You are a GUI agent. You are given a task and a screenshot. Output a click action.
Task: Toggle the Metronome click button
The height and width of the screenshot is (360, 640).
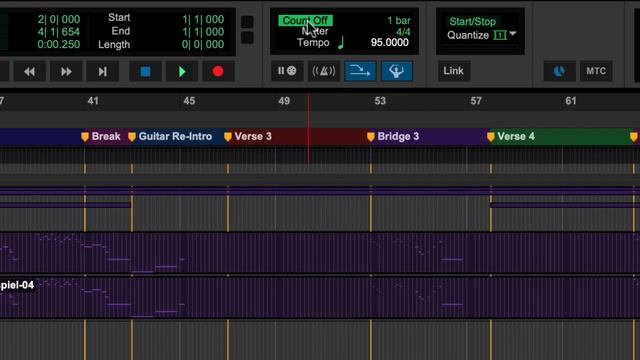tap(324, 71)
